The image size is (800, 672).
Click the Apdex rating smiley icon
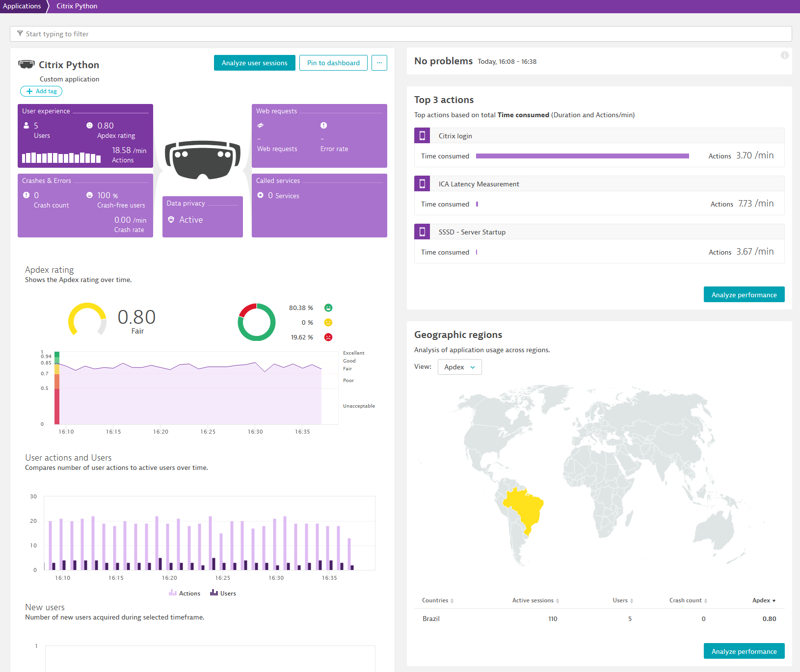point(89,126)
